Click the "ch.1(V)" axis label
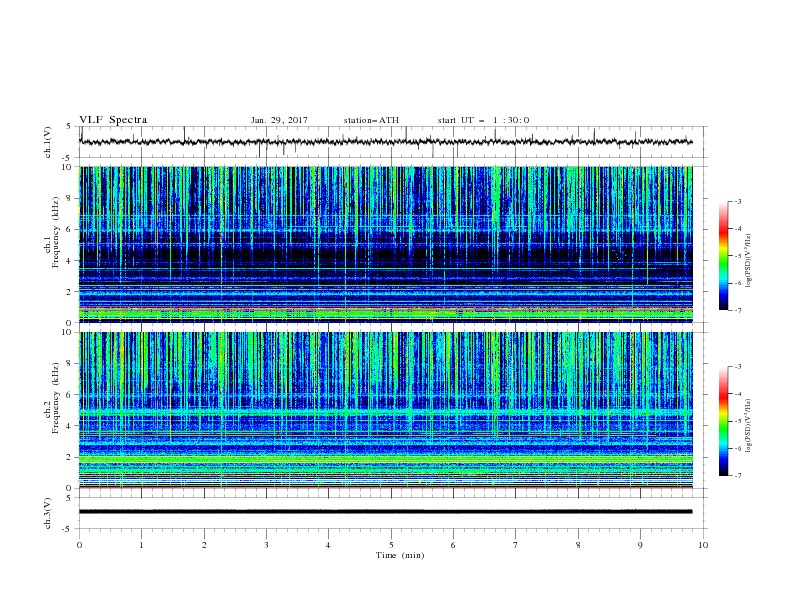Image resolution: width=792 pixels, height=612 pixels. (x=48, y=142)
